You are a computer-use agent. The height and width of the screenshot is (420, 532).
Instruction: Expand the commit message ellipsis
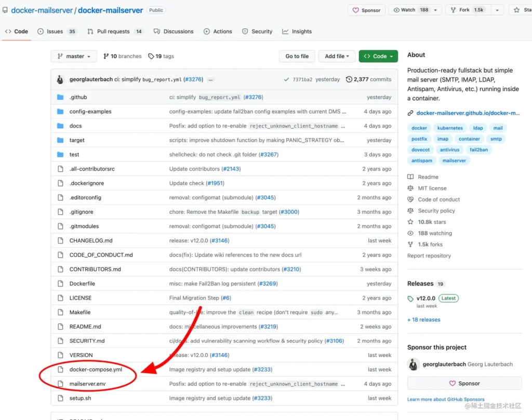(x=210, y=79)
